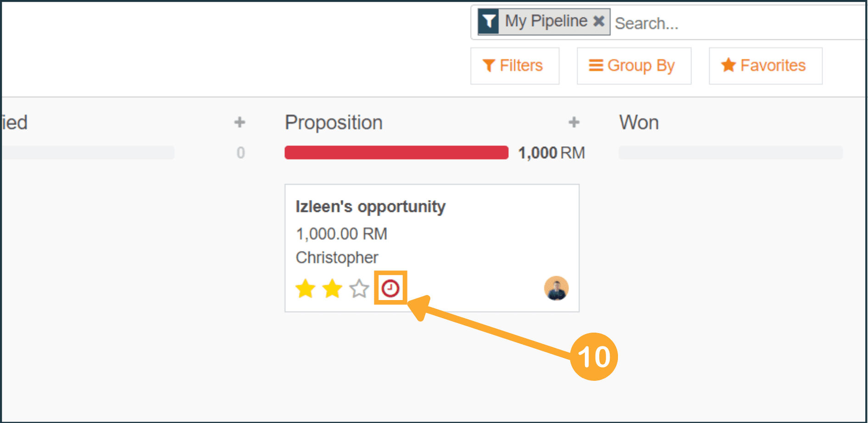Click the 1,000.00 RM expected revenue text
The image size is (868, 423).
[341, 234]
